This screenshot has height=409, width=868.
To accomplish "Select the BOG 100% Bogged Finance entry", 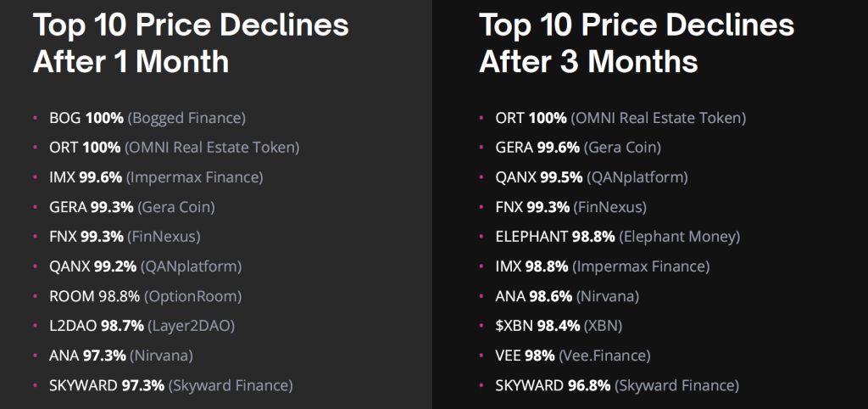I will pos(147,118).
